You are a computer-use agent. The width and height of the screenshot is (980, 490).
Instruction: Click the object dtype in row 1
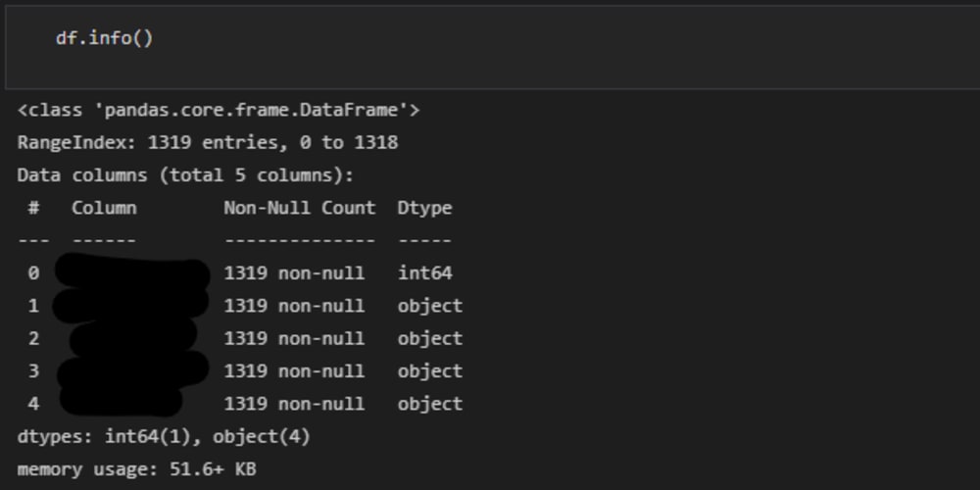click(x=430, y=306)
